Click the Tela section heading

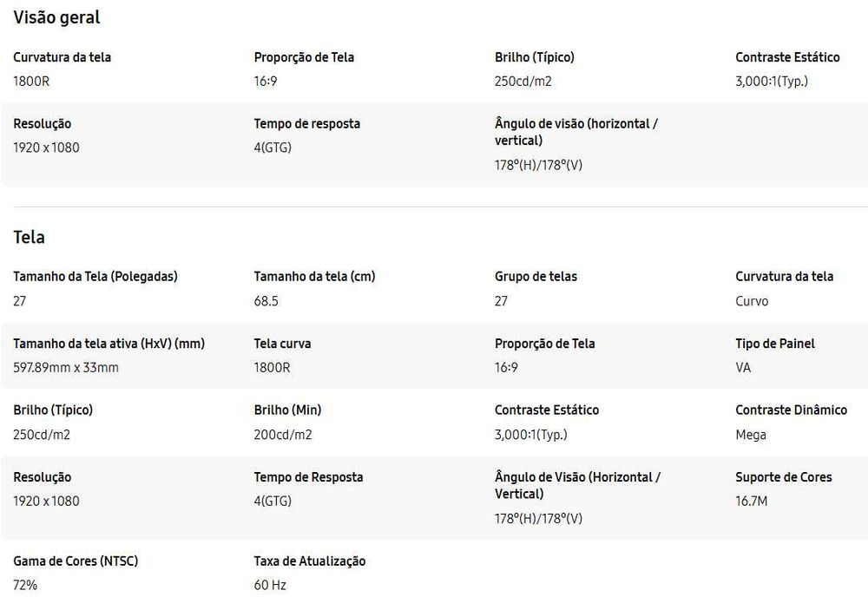(29, 237)
